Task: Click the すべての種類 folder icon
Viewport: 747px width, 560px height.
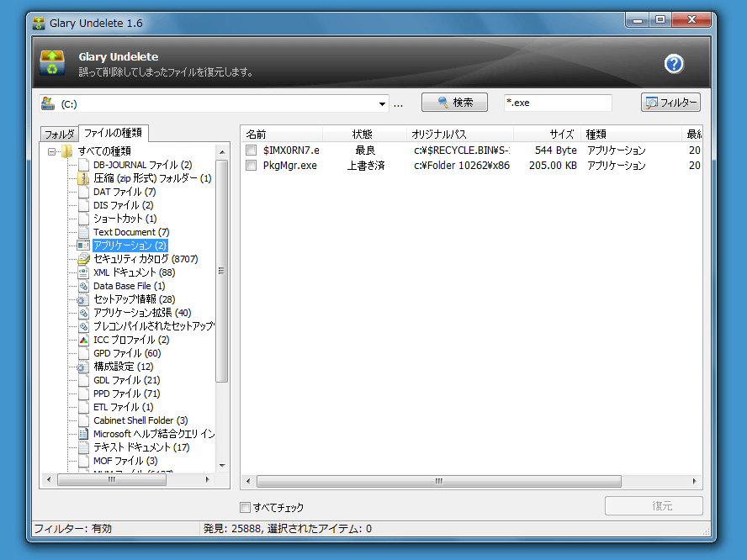Action: pyautogui.click(x=66, y=151)
